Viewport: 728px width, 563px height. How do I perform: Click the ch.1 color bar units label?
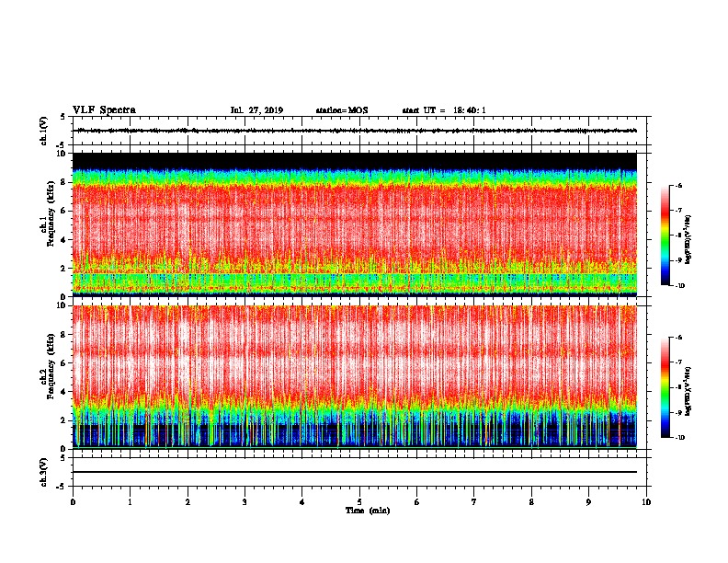(x=688, y=240)
